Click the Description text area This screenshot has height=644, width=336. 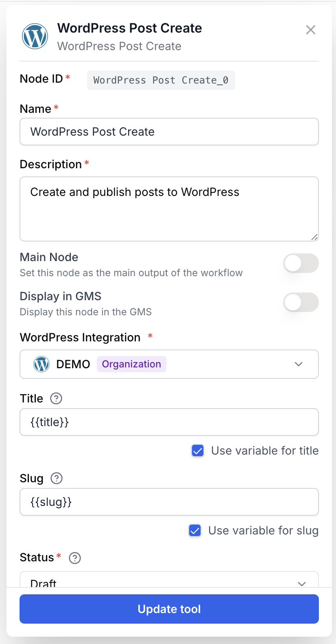169,209
